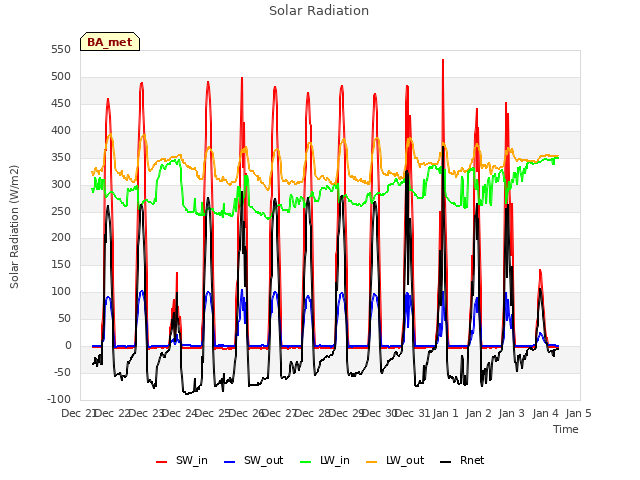Click the 500 y-axis tick label
The image size is (640, 480).
click(x=61, y=77)
